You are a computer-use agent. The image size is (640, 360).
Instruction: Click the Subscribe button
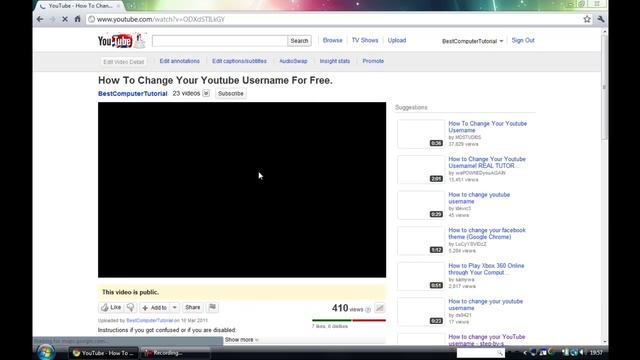pos(231,93)
